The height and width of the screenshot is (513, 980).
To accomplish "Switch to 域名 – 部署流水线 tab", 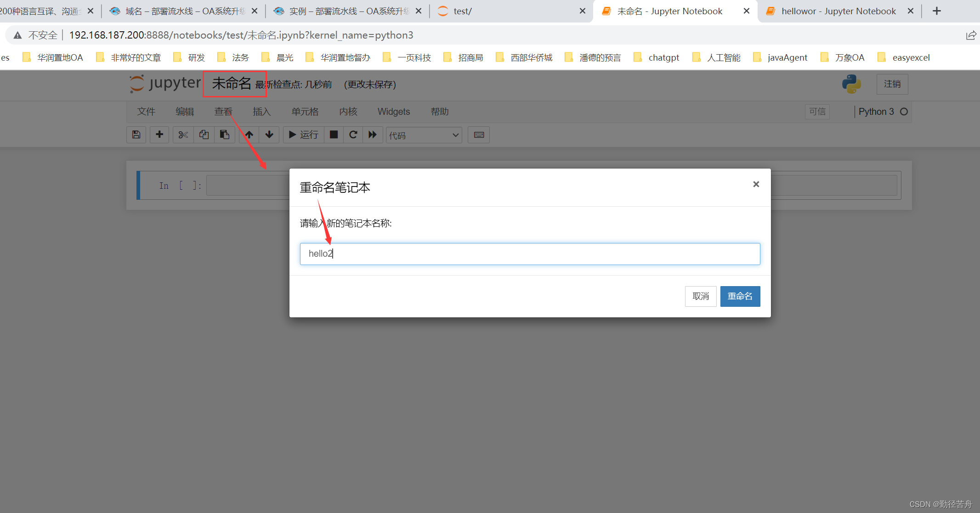I will click(x=184, y=11).
